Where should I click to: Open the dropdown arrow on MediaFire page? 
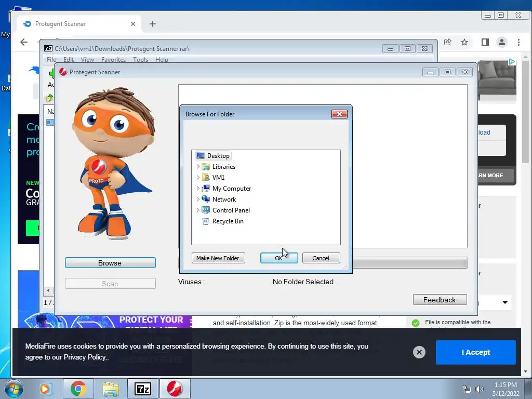tap(505, 302)
